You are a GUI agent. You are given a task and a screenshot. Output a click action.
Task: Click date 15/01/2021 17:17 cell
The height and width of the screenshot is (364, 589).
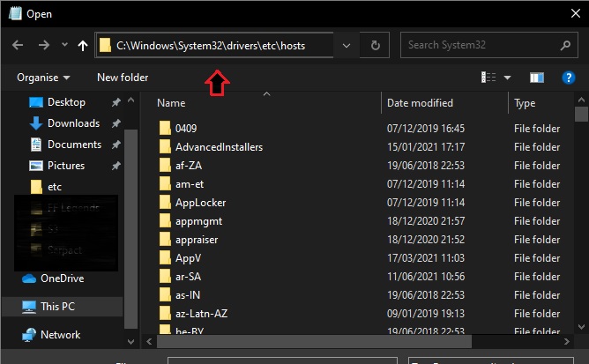(x=426, y=147)
